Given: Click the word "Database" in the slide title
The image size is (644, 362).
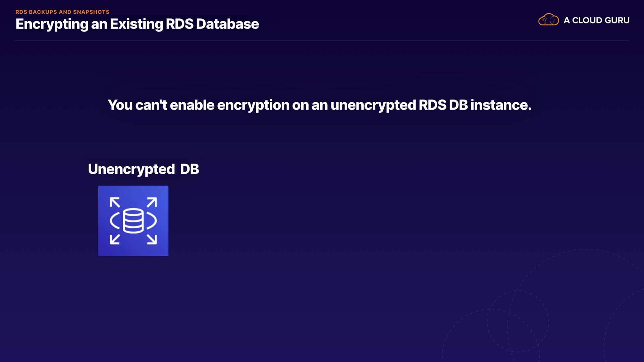Looking at the screenshot, I should click(x=227, y=24).
